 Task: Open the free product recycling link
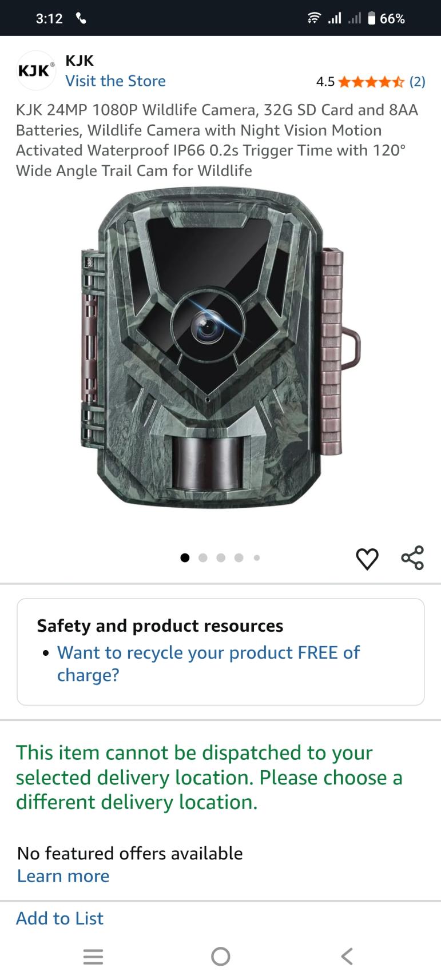(x=208, y=663)
